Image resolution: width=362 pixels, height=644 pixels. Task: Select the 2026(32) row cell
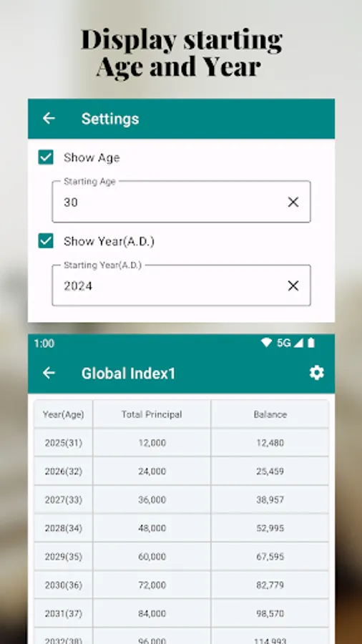point(63,471)
